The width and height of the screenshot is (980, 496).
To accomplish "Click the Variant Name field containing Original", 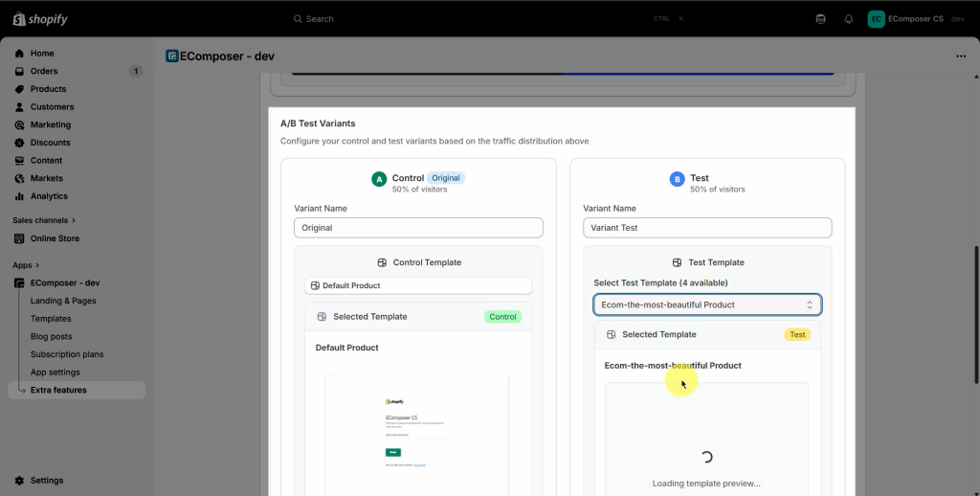I will click(418, 228).
